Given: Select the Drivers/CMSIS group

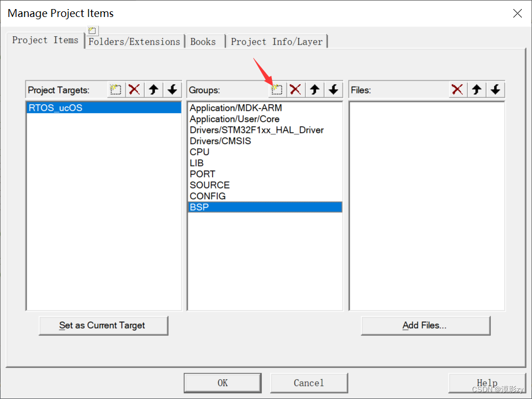Looking at the screenshot, I should 265,141.
